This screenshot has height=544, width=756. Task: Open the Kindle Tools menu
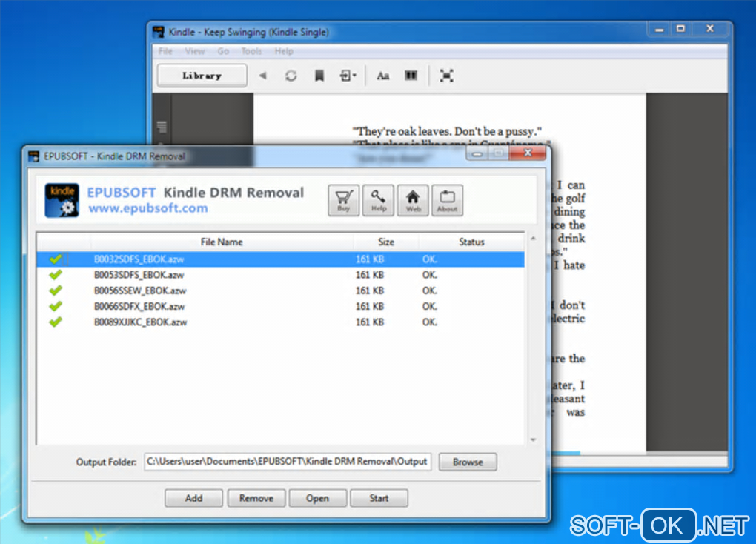pyautogui.click(x=251, y=51)
